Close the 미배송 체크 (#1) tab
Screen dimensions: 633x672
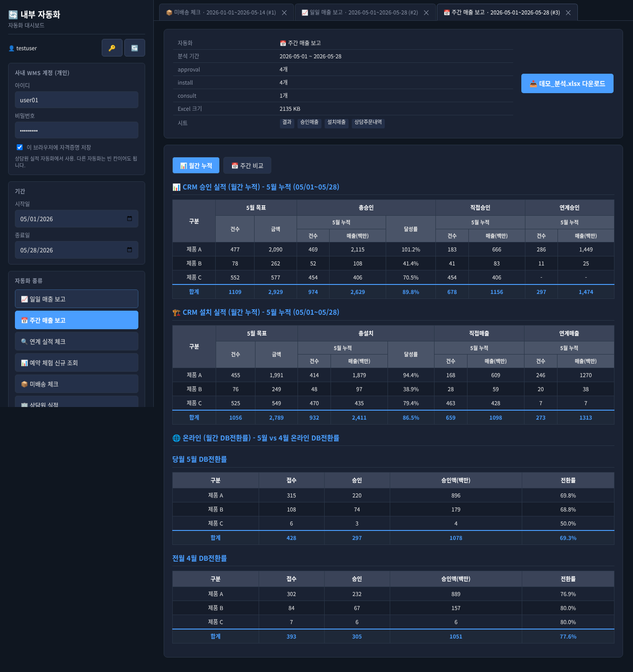click(284, 13)
